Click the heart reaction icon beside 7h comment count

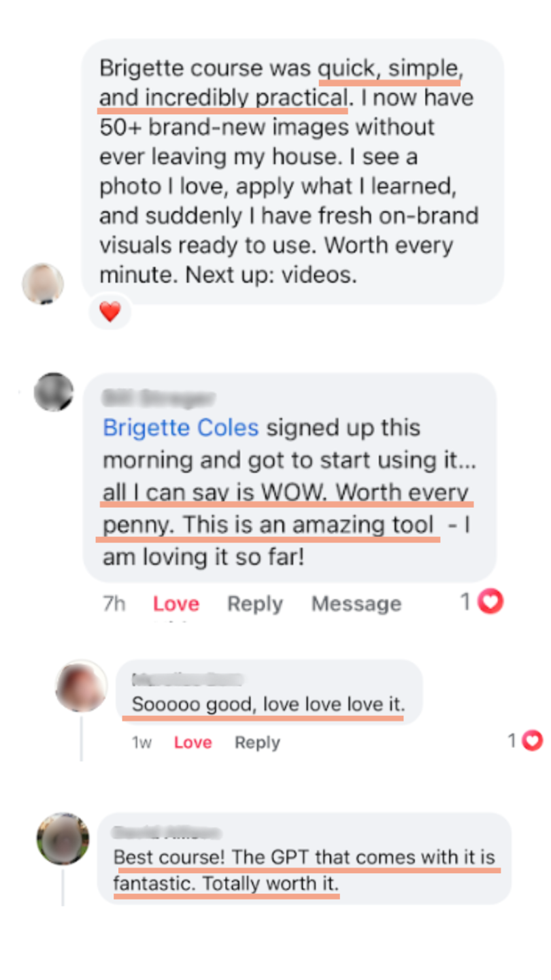(x=490, y=602)
